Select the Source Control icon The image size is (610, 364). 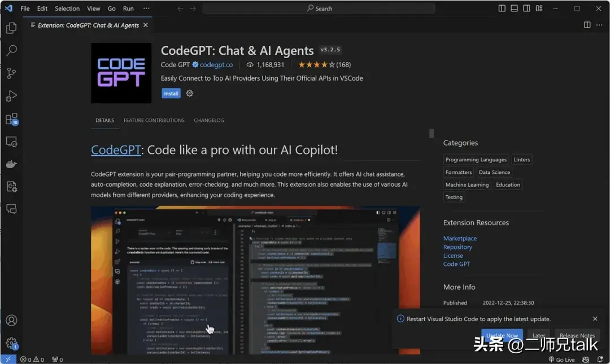[11, 73]
